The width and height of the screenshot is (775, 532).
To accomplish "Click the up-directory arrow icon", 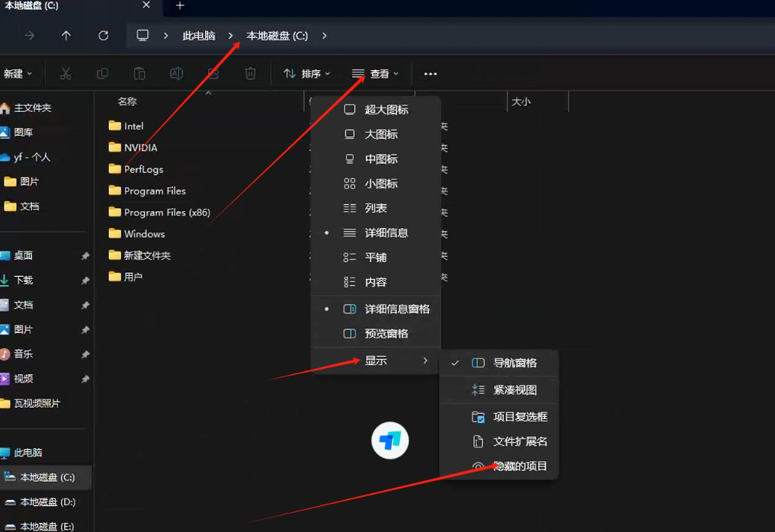I will coord(66,36).
